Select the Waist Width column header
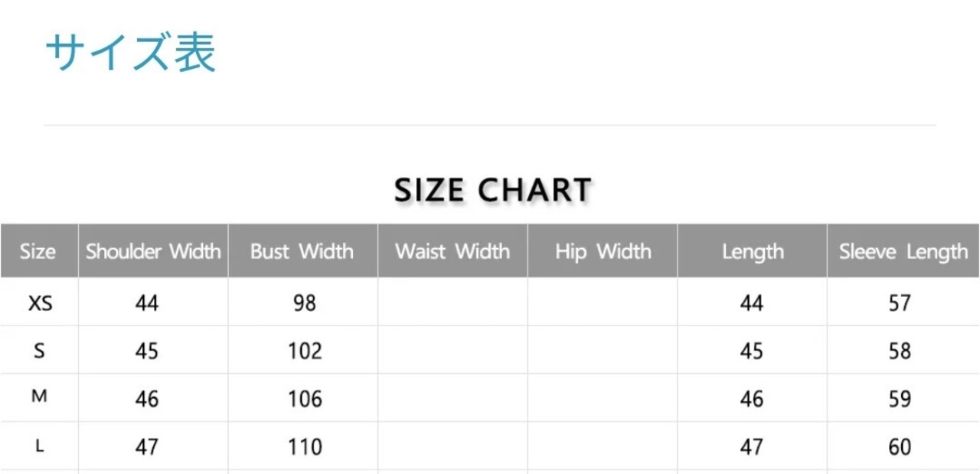Viewport: 980px width, 474px height. coord(452,251)
